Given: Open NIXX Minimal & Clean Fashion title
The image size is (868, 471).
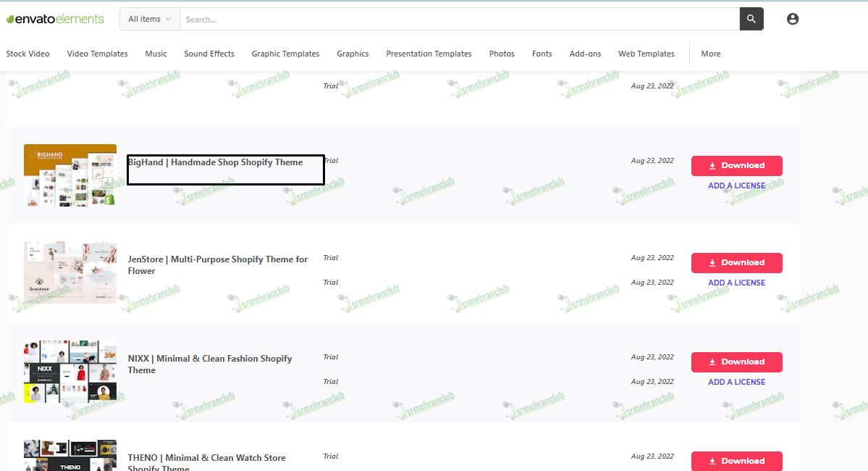Looking at the screenshot, I should [x=210, y=364].
